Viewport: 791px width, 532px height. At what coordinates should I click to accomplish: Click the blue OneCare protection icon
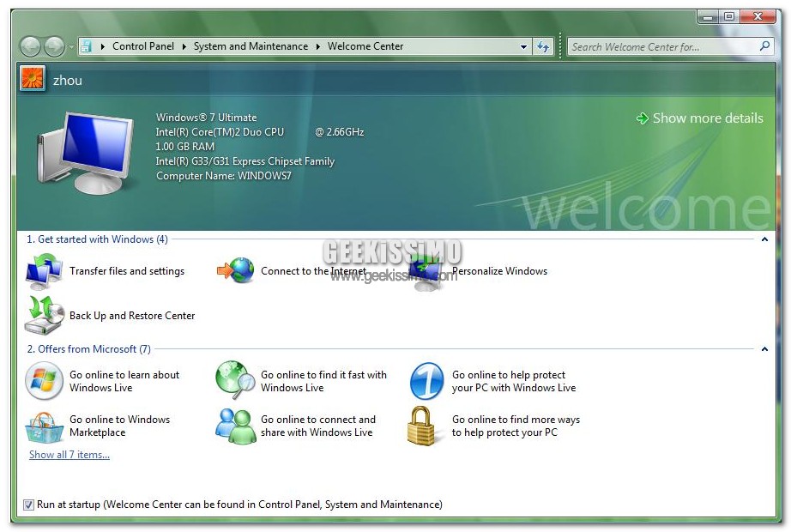pyautogui.click(x=426, y=381)
